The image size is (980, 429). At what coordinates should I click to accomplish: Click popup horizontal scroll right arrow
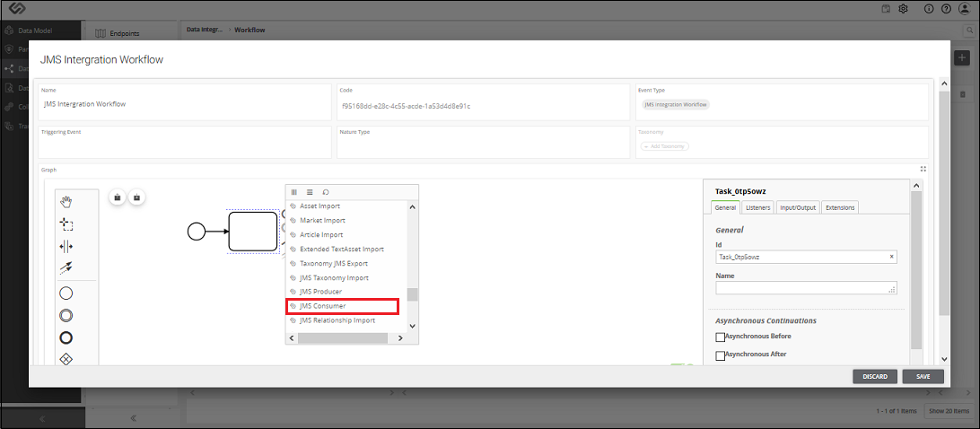(x=400, y=337)
